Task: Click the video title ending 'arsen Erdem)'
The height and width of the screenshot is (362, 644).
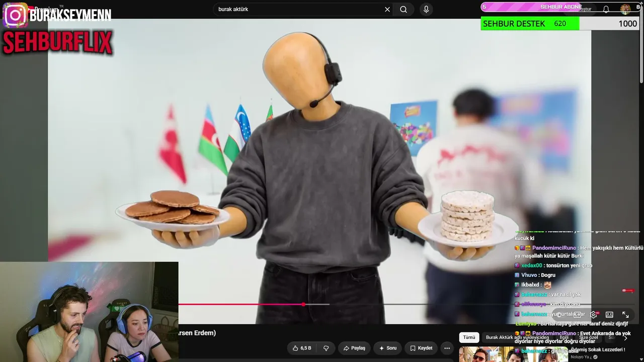Action: [197, 333]
